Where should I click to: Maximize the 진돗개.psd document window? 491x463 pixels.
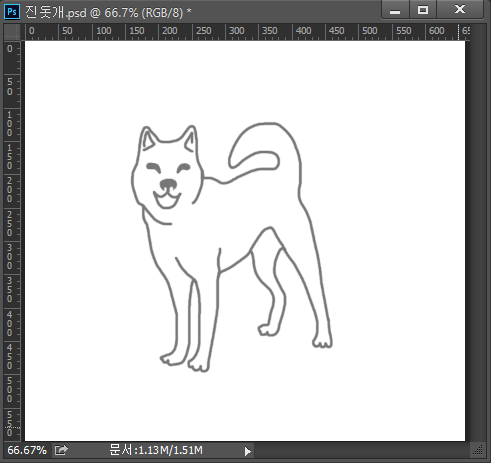423,10
